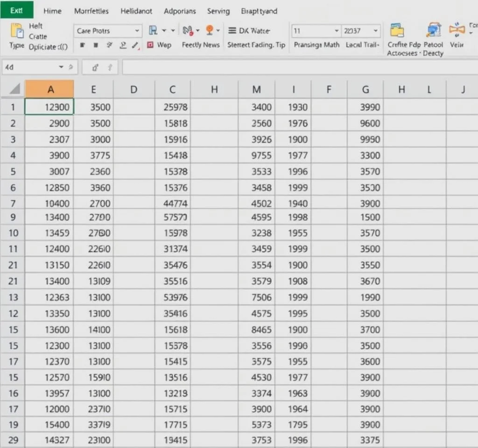This screenshot has height=448, width=478.
Task: Click the blue document icon right of Care Protrs
Action: [153, 31]
